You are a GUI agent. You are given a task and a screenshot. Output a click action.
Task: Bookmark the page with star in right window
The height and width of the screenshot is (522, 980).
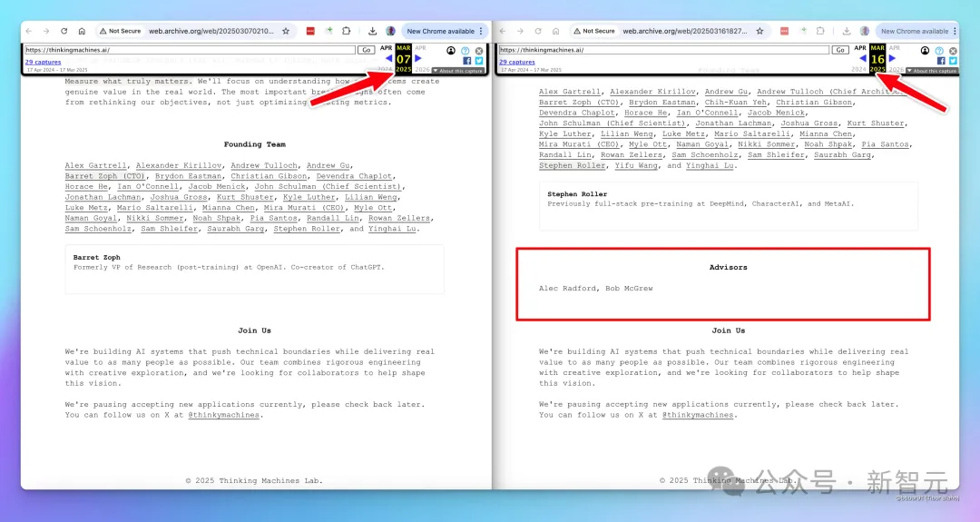point(760,31)
